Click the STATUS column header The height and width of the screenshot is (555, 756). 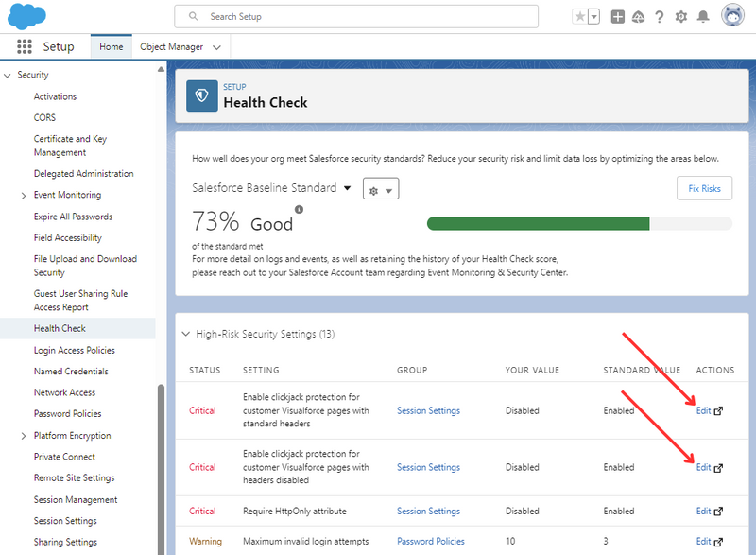point(204,371)
